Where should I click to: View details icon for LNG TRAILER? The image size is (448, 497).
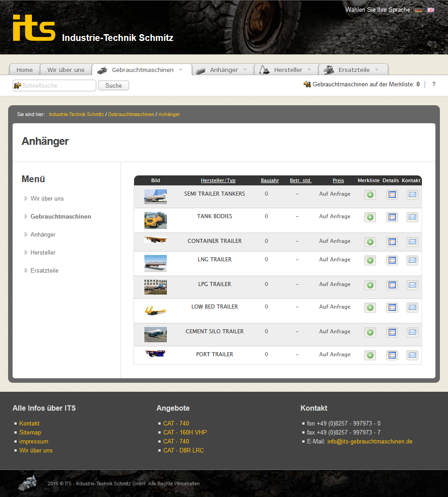392,260
